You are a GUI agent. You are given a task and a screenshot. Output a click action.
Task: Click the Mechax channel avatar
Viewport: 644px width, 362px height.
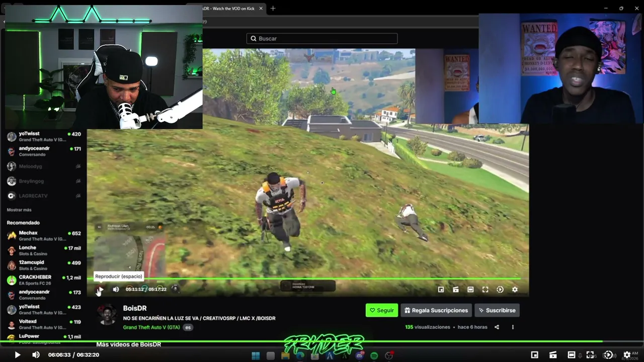pyautogui.click(x=12, y=236)
